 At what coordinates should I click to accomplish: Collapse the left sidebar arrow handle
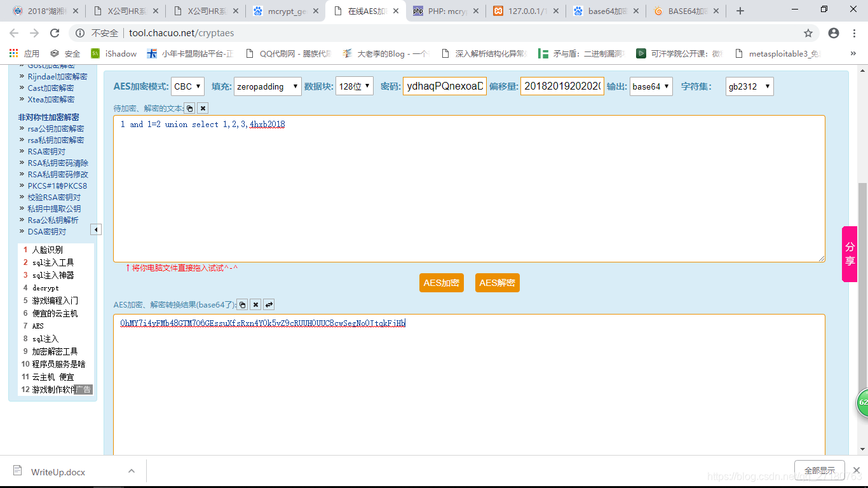click(96, 229)
